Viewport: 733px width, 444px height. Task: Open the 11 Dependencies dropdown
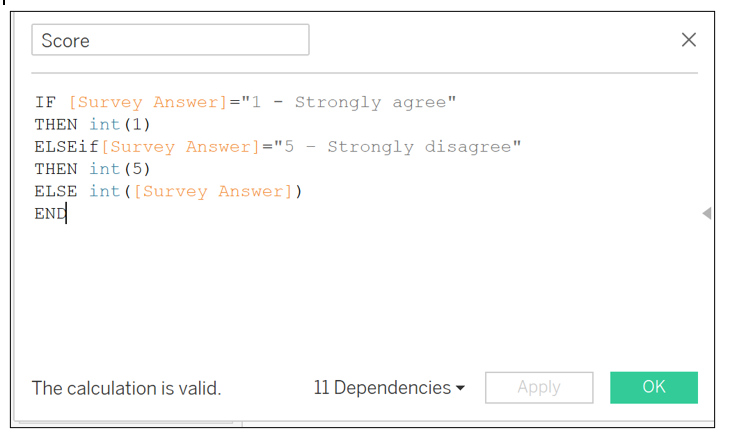(389, 388)
